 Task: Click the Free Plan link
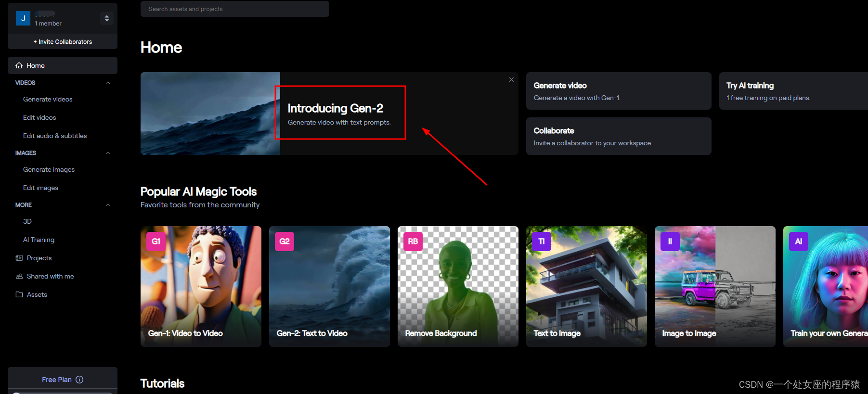[57, 380]
